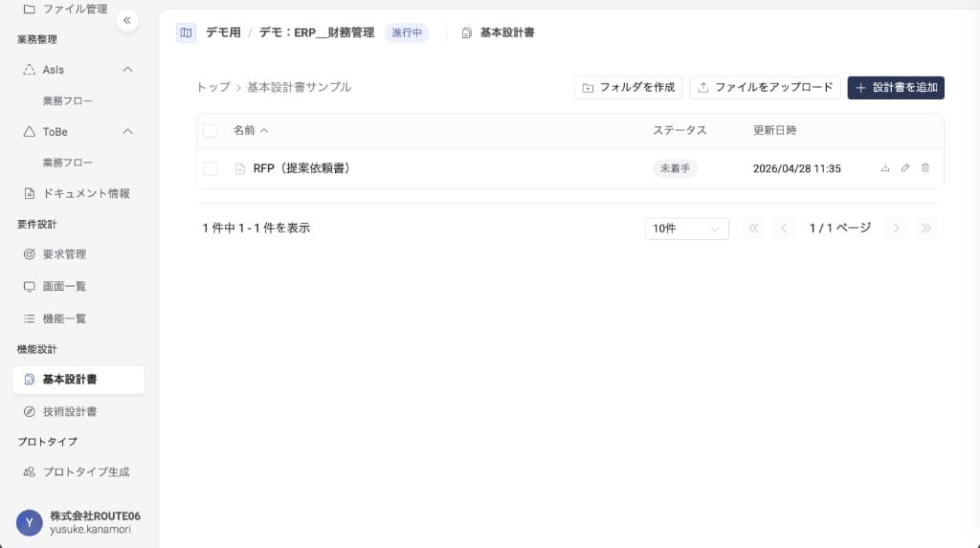The height and width of the screenshot is (548, 980).
Task: Sort by 名前 column header
Action: [251, 131]
